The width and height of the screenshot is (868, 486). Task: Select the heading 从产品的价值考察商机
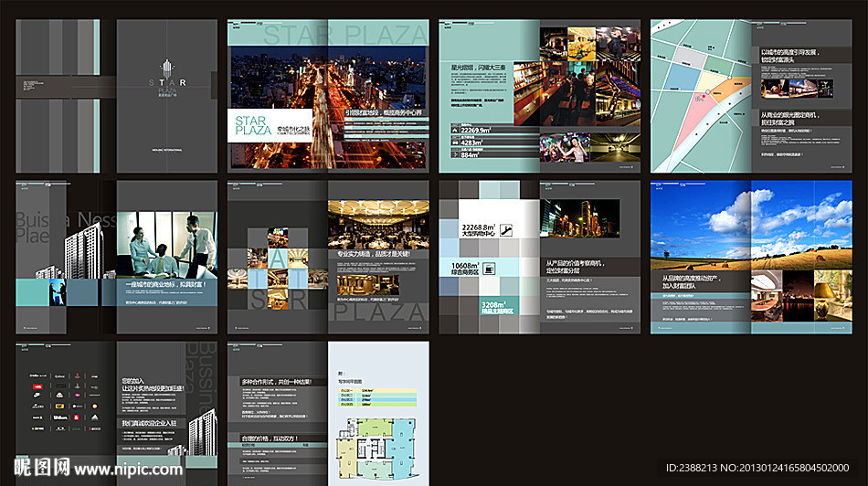click(x=575, y=263)
